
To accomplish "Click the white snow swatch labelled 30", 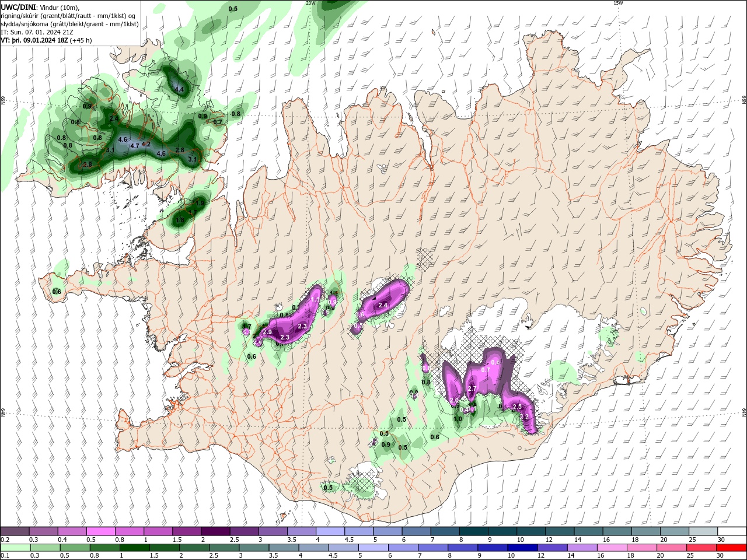I will point(732,531).
